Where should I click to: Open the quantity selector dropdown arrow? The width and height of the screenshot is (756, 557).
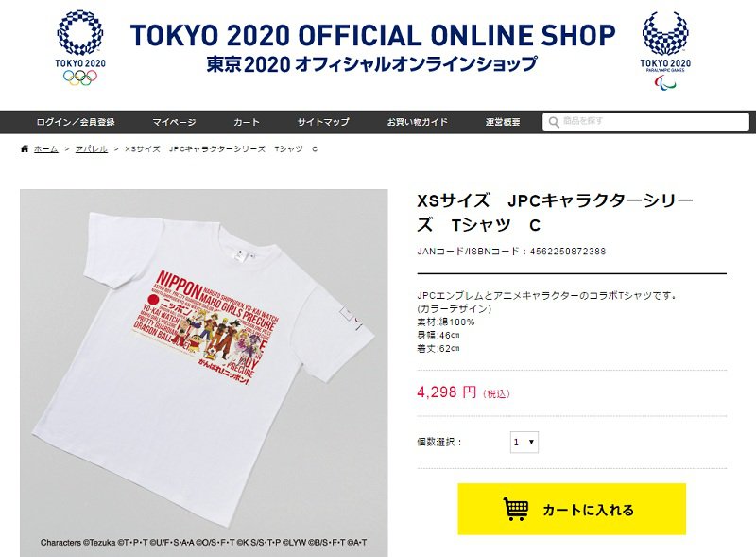tap(531, 442)
